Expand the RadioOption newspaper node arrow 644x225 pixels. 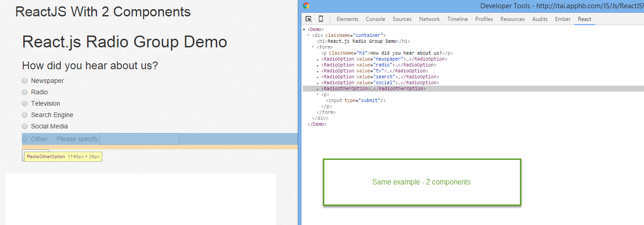point(318,59)
